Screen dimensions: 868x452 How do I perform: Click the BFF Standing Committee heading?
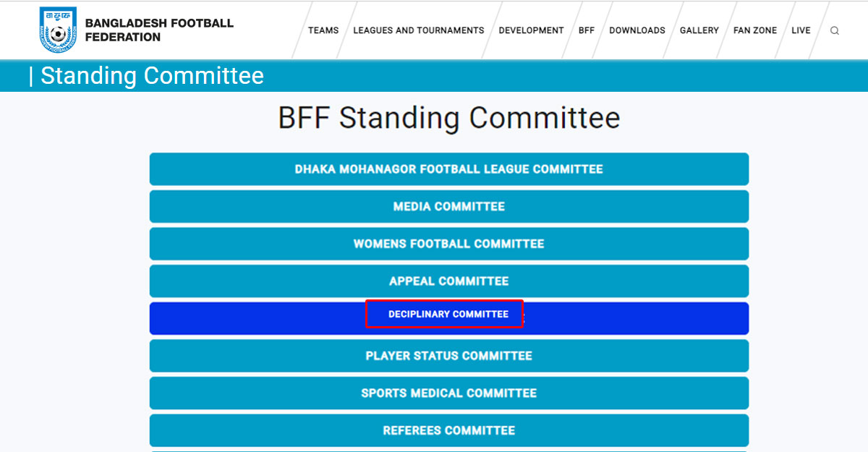[448, 118]
